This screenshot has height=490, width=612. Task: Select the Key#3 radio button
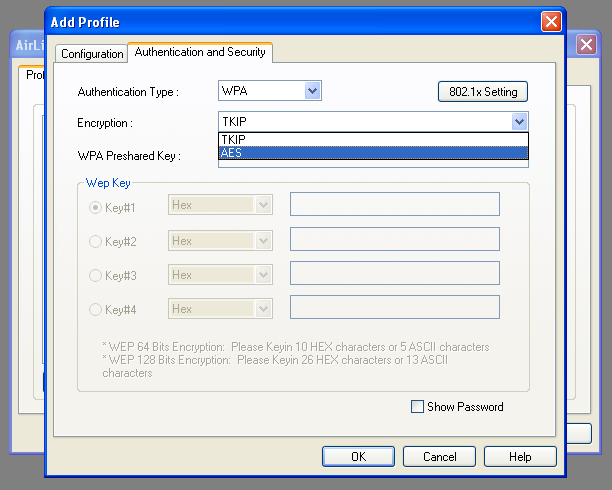tap(95, 276)
